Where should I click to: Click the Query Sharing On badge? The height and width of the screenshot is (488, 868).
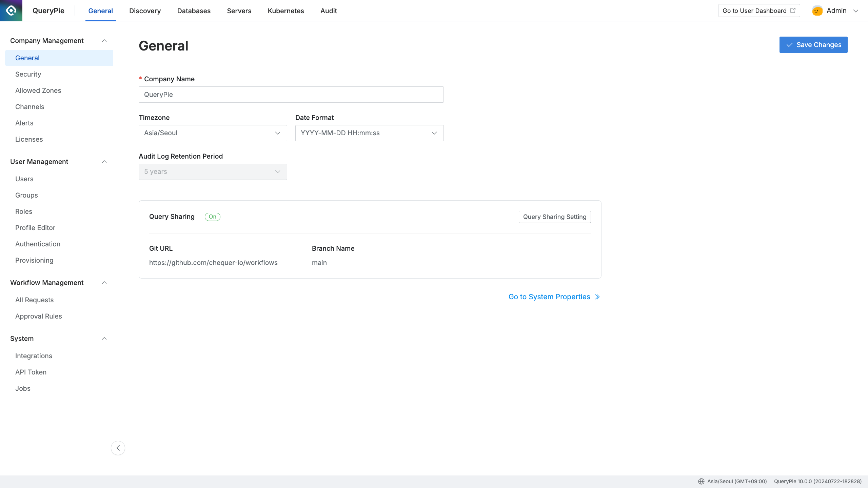(213, 217)
